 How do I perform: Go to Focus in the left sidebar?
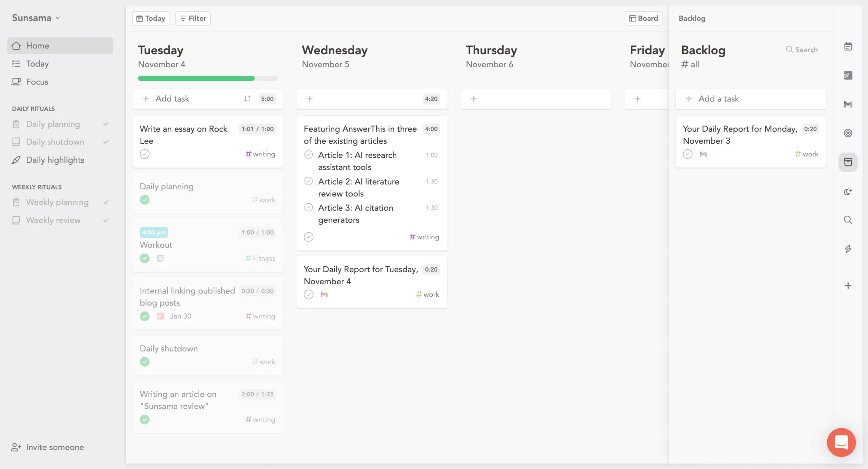(37, 82)
